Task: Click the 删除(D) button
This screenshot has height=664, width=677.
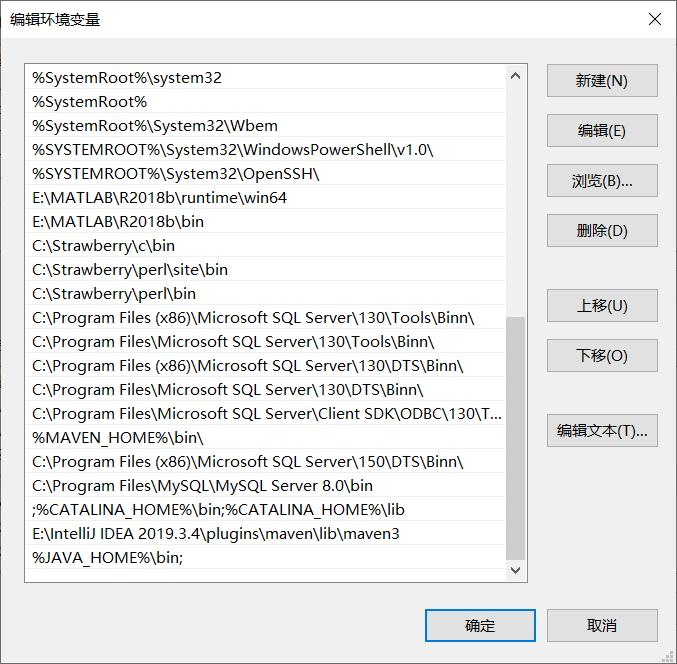Action: 602,231
